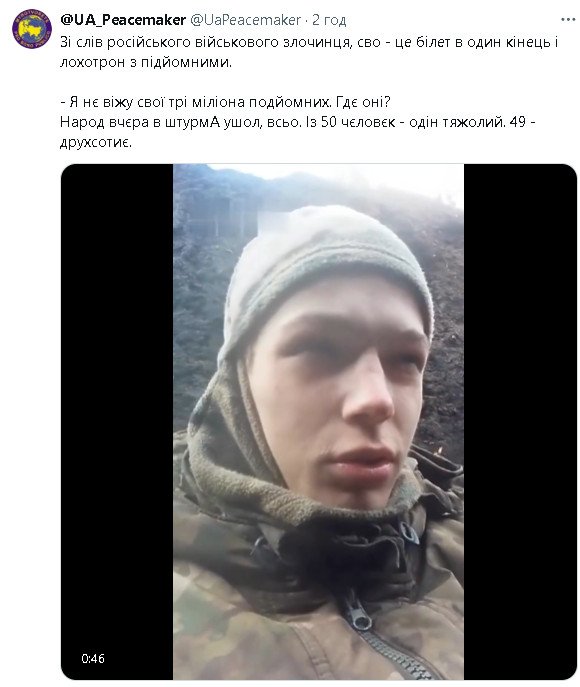580x687 pixels.
Task: Play the embedded soldier video
Action: tap(318, 421)
